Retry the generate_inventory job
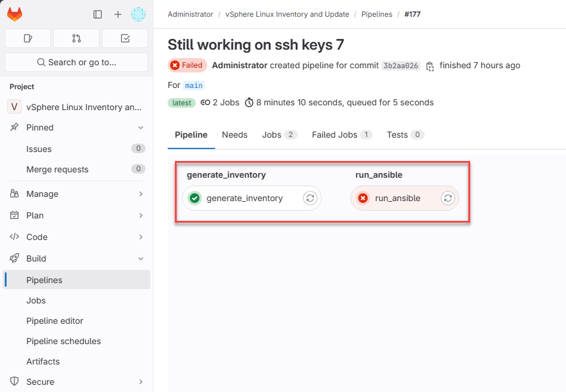 310,198
